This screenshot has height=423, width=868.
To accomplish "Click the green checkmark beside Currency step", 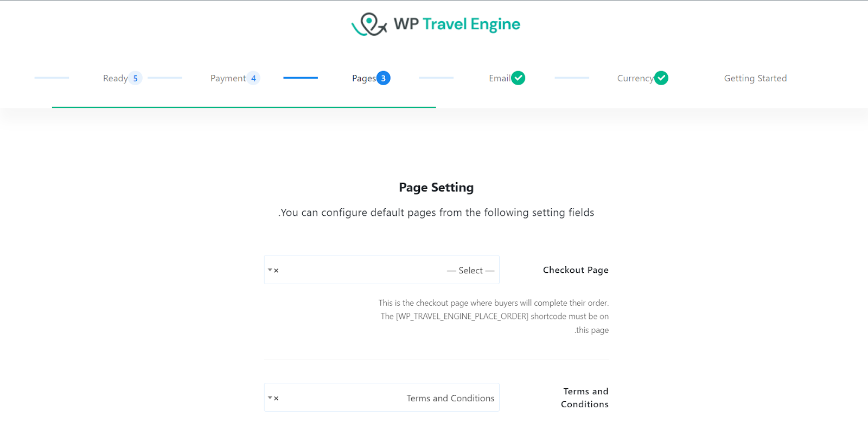I will tap(661, 78).
